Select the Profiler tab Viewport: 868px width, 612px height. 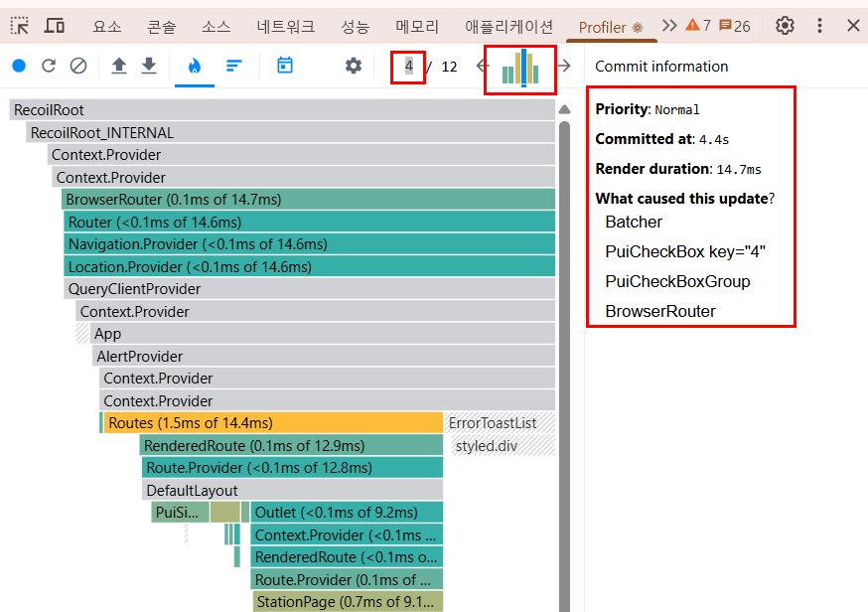611,27
